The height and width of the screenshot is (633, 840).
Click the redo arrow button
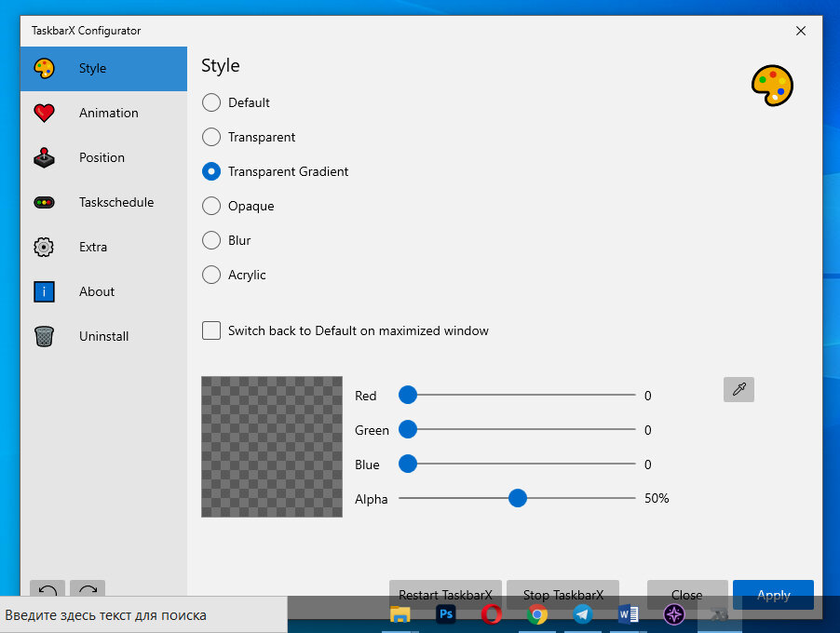coord(88,589)
